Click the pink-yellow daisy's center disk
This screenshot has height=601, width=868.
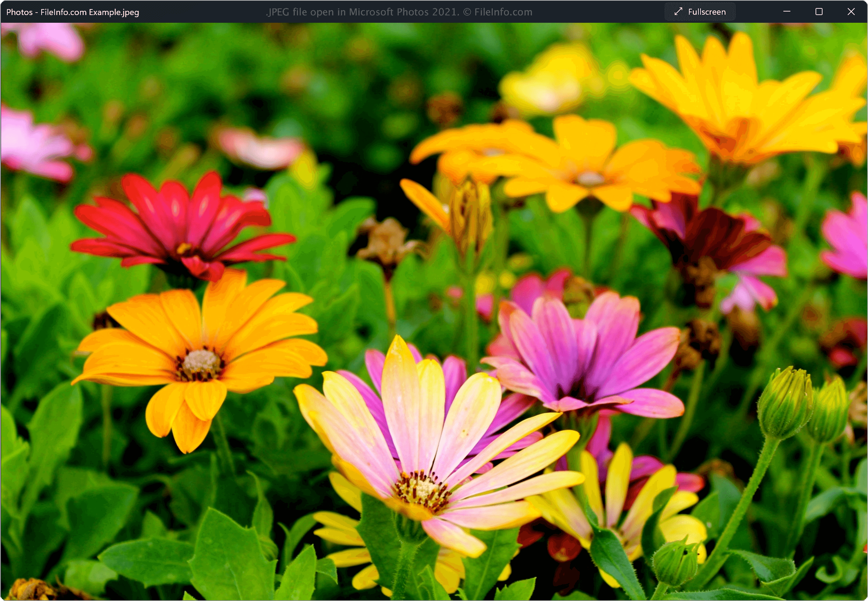(x=422, y=490)
